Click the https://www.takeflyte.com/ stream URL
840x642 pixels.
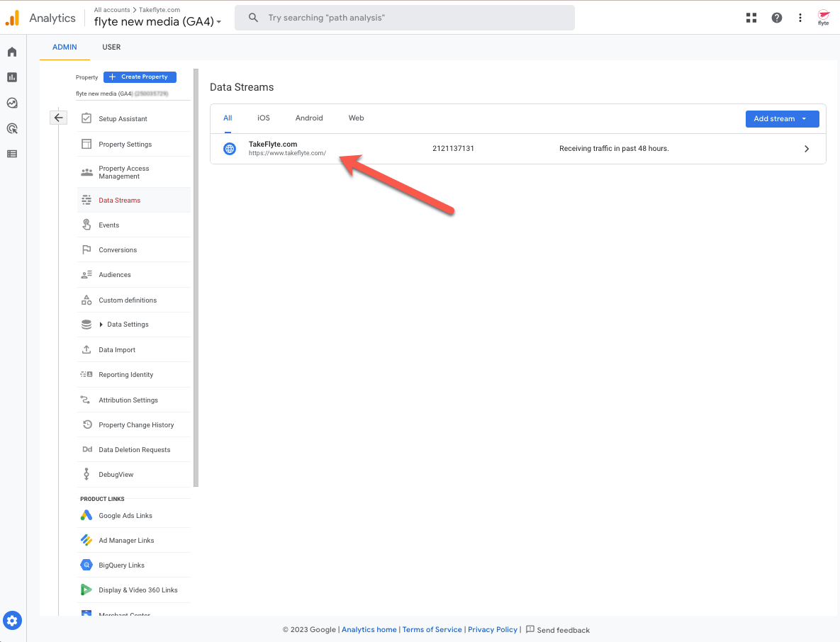point(287,153)
